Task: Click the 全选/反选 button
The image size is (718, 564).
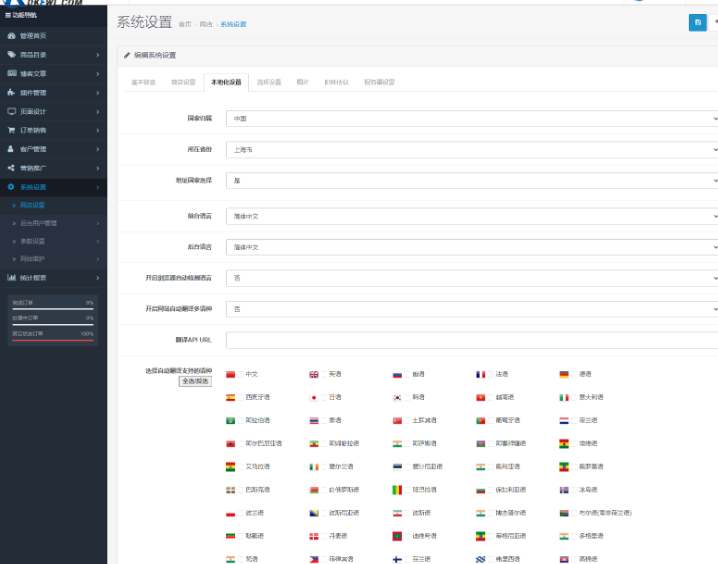Action: 195,381
